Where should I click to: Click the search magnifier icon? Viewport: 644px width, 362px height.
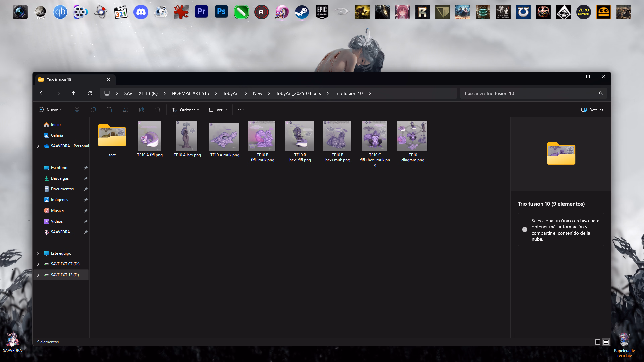(x=601, y=93)
